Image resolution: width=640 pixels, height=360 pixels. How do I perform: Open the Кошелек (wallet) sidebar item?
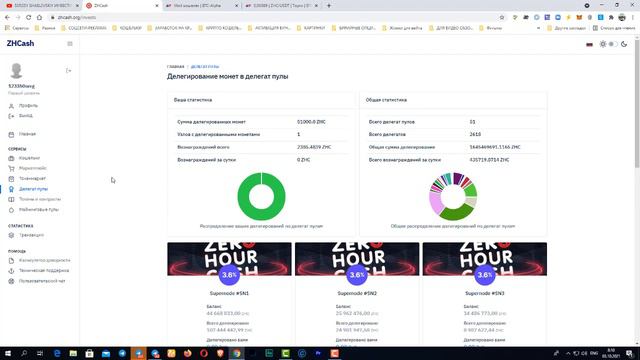click(29, 158)
